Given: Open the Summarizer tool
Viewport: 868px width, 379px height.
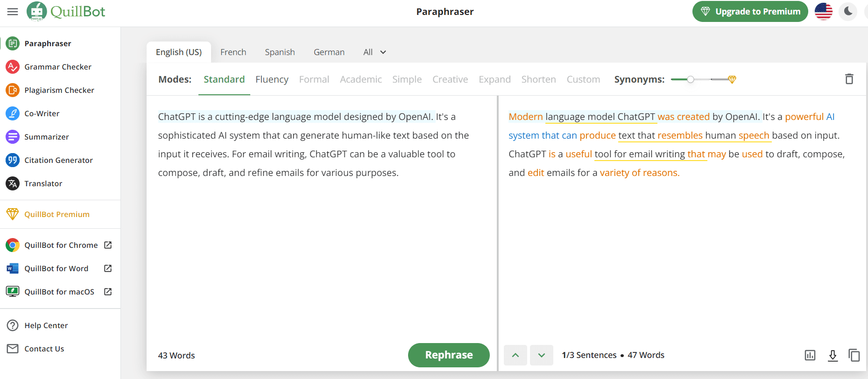Looking at the screenshot, I should point(47,137).
